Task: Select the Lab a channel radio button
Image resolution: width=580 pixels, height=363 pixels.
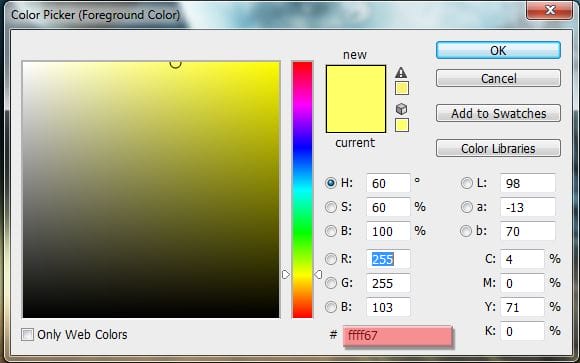Action: 466,207
